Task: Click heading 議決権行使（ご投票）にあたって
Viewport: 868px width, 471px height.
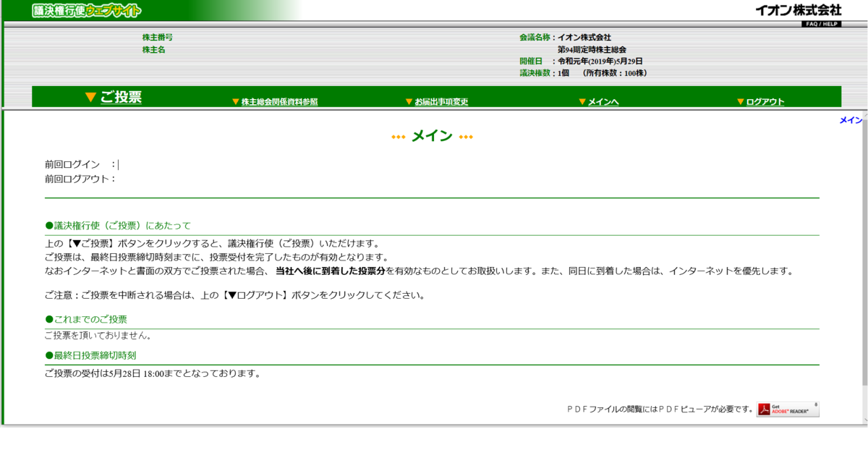Action: click(x=118, y=226)
